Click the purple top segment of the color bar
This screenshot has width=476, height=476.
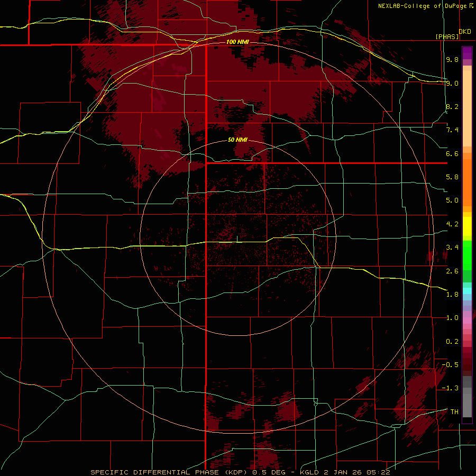467,53
